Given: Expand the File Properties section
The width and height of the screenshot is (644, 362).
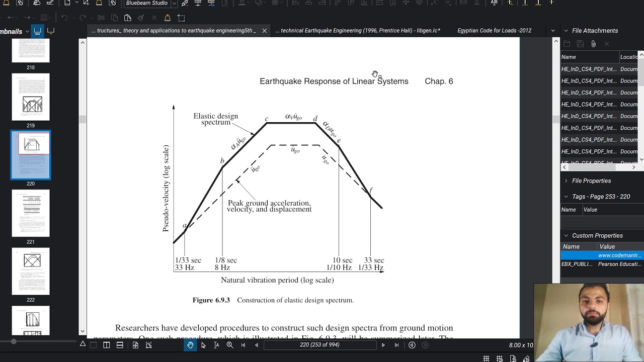Looking at the screenshot, I should coord(566,181).
